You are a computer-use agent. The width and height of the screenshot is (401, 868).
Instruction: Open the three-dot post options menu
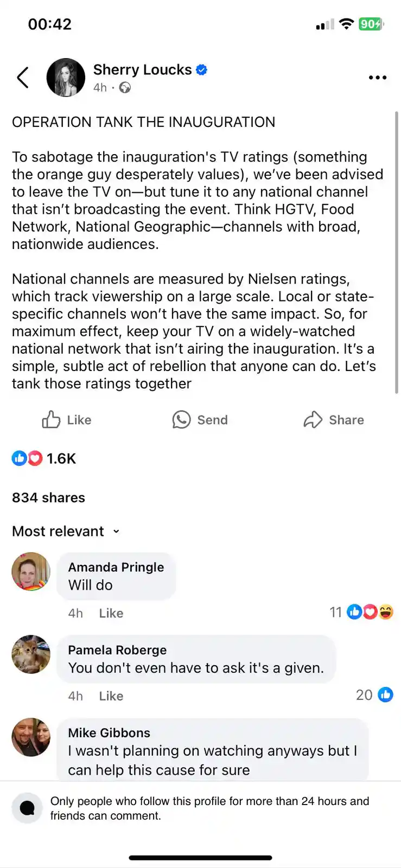coord(378,78)
